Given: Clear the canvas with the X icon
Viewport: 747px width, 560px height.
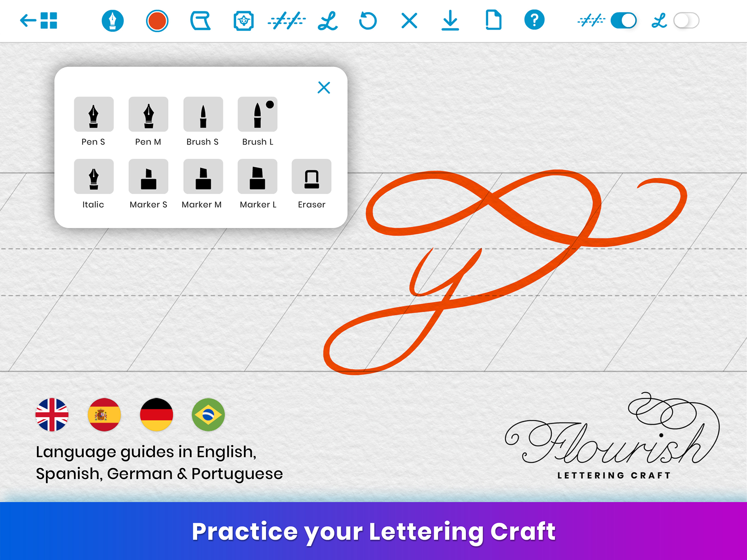Looking at the screenshot, I should pos(409,21).
